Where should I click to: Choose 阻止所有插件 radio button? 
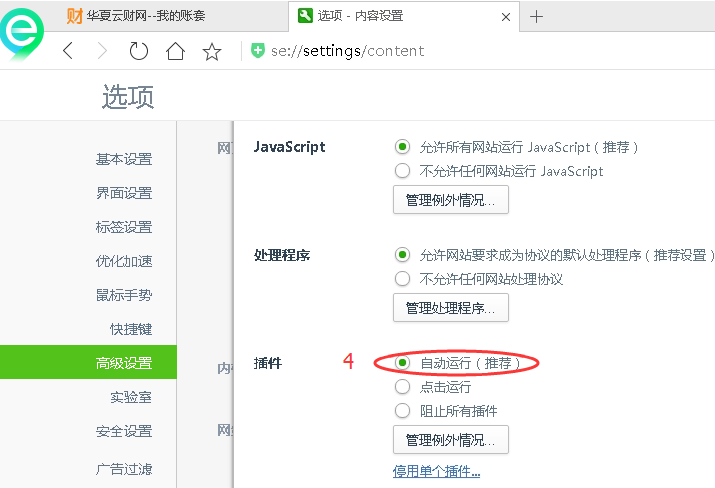(403, 411)
